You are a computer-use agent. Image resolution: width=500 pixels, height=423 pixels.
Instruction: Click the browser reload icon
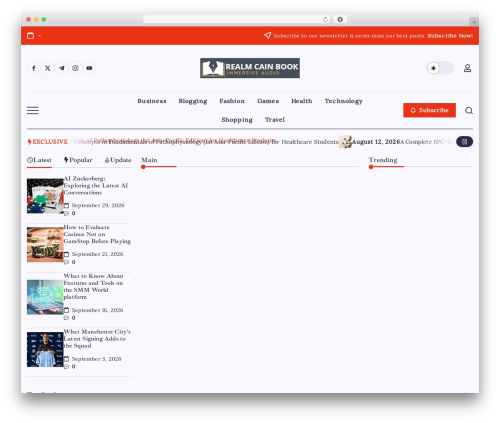(x=325, y=20)
